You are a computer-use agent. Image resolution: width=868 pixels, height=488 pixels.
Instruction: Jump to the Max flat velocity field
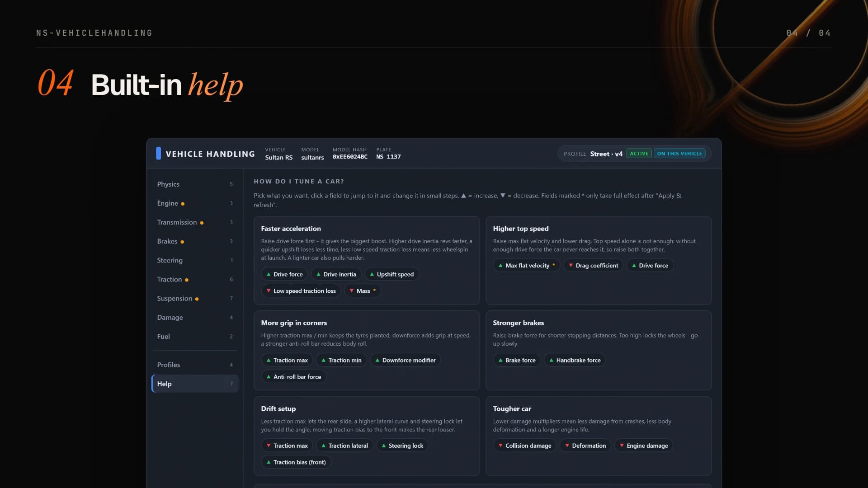[527, 266]
